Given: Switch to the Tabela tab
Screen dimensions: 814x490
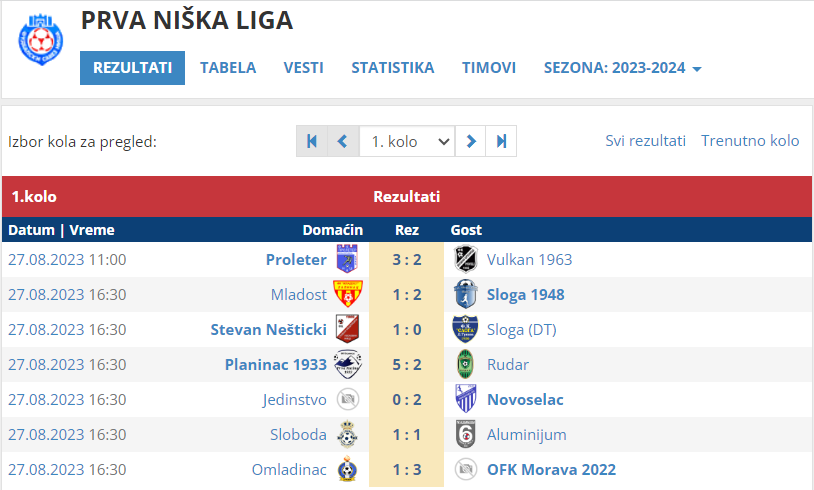Looking at the screenshot, I should coord(228,68).
